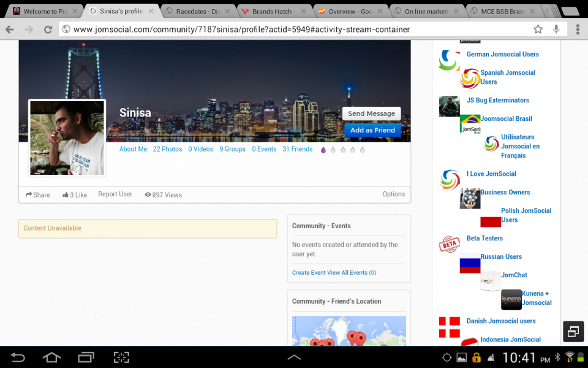
Task: Click the Polish flag group icon
Action: pyautogui.click(x=491, y=217)
